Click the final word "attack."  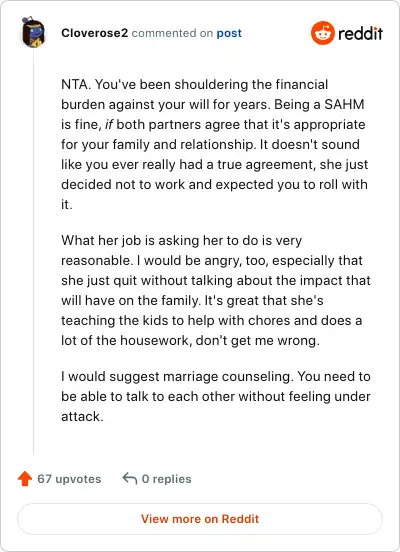[82, 416]
